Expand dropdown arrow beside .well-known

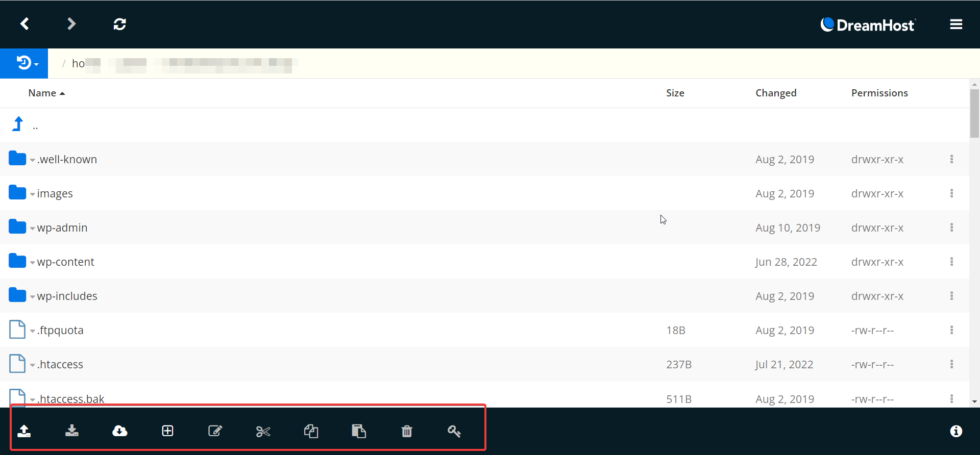(32, 160)
